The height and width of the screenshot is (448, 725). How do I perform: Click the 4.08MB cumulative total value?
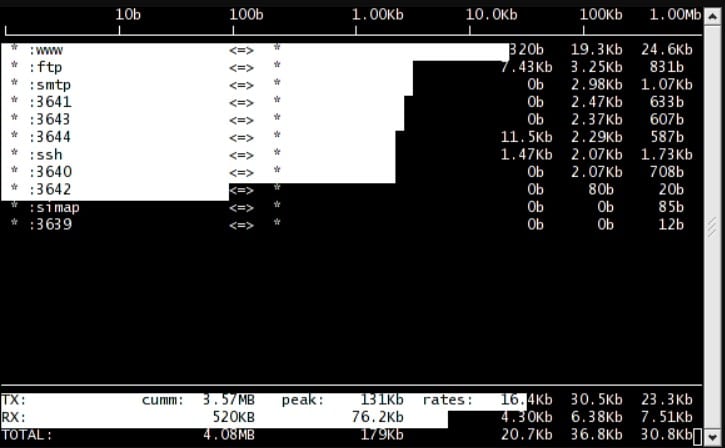coord(229,435)
